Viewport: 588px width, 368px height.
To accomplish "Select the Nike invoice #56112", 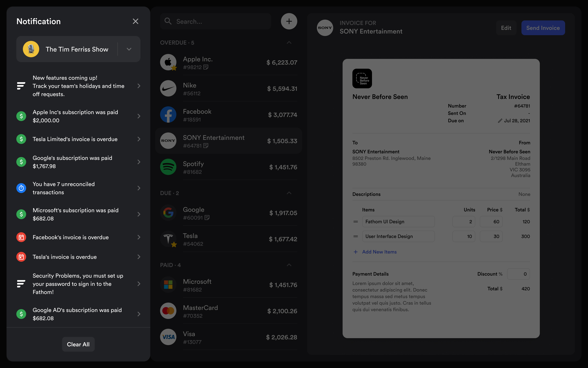I will 228,89.
